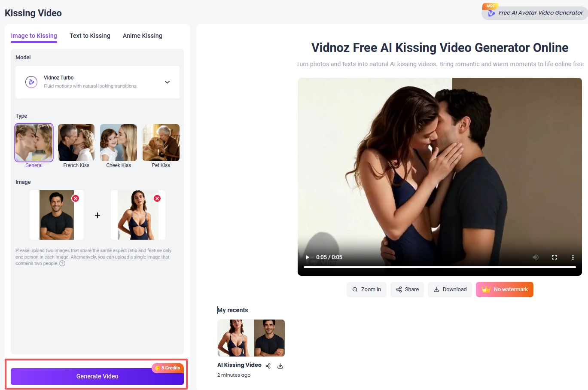
Task: Share the recent AI Kissing Video
Action: click(x=268, y=366)
